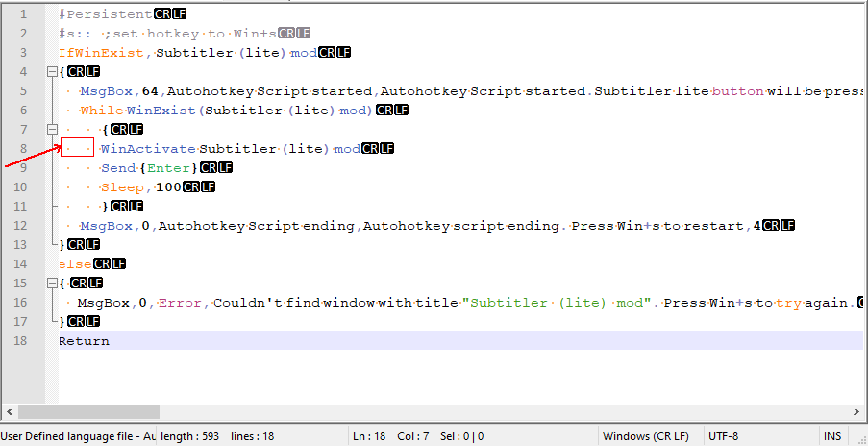Click the While keyword on line 6
This screenshot has width=868, height=446.
(x=102, y=111)
